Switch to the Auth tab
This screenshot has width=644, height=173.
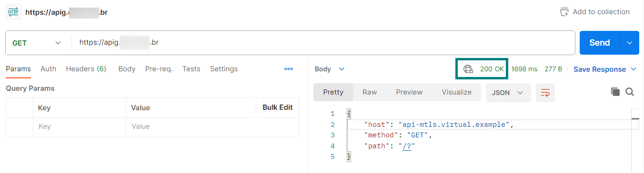click(48, 69)
